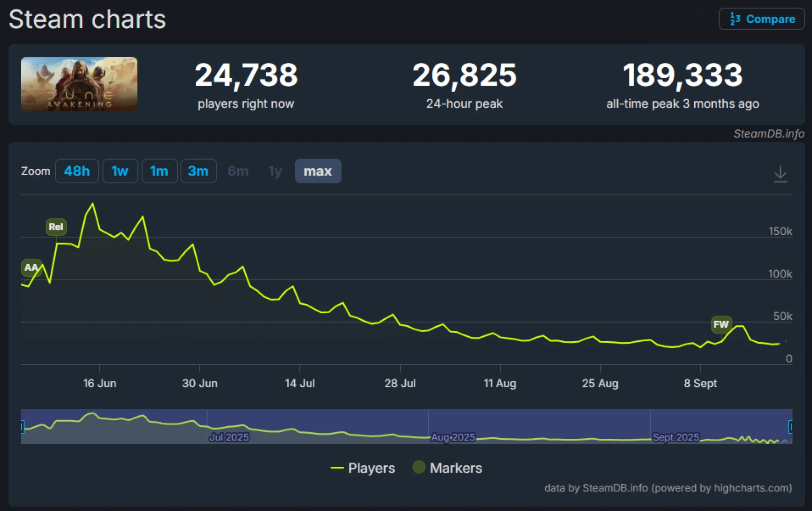
Task: Select the max zoom range
Action: point(318,171)
